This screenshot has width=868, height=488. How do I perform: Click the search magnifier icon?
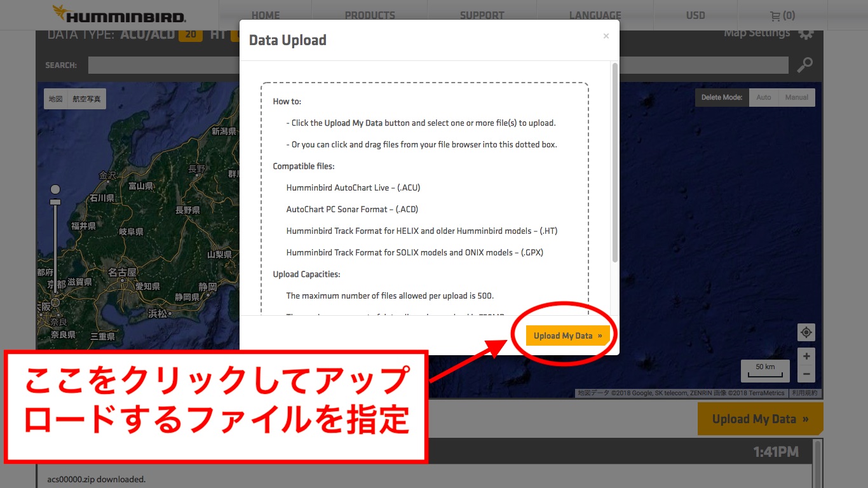(x=804, y=65)
